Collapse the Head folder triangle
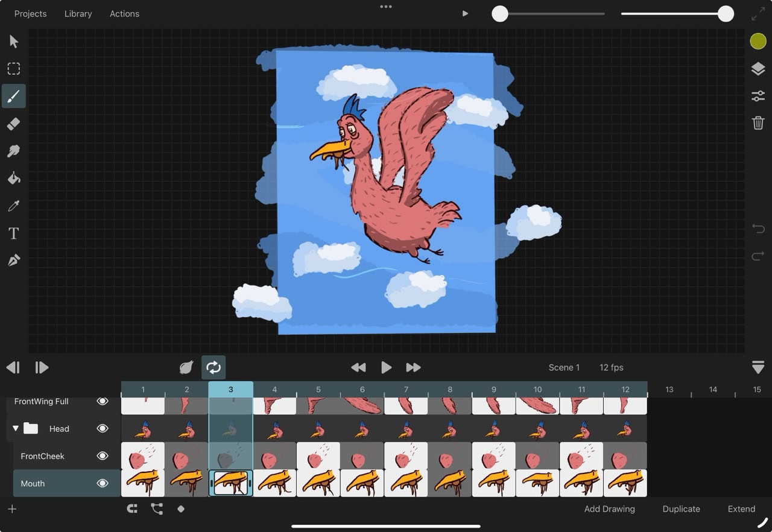The width and height of the screenshot is (772, 532). pyautogui.click(x=16, y=428)
